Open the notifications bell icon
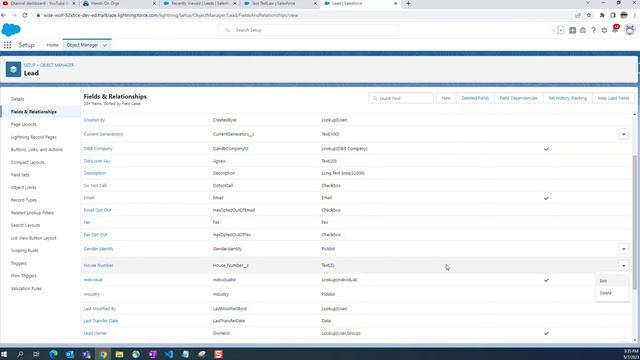 coord(615,29)
